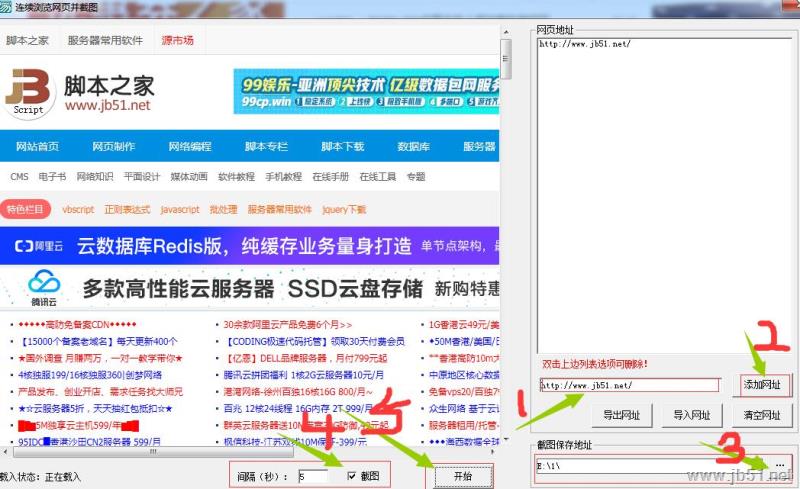Open 脚本专栏 navigation item

266,146
